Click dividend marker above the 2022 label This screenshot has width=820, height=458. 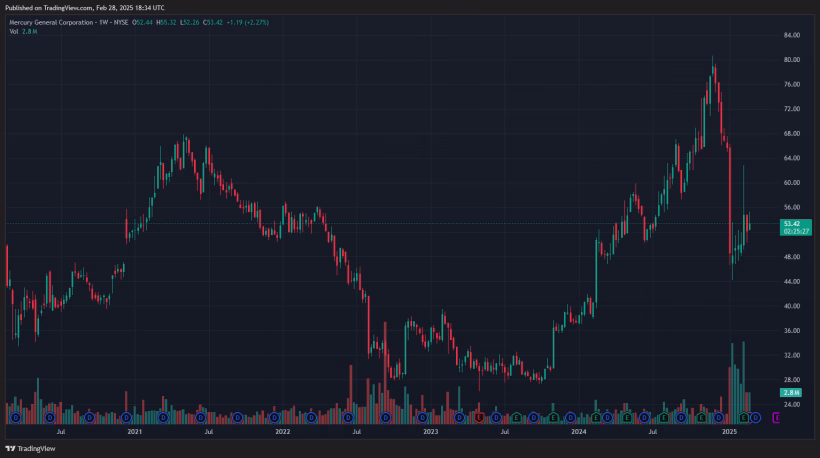[274, 417]
